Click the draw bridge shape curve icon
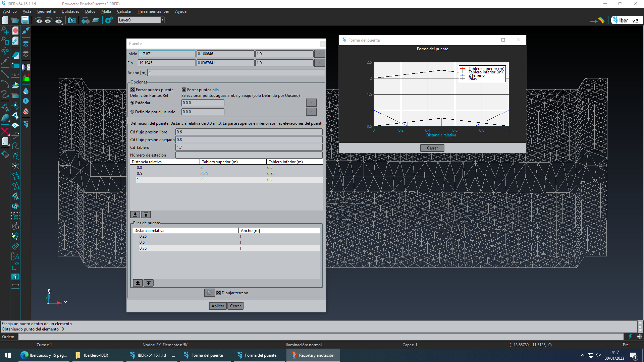Screen dimensions: 644x362 point(210,293)
